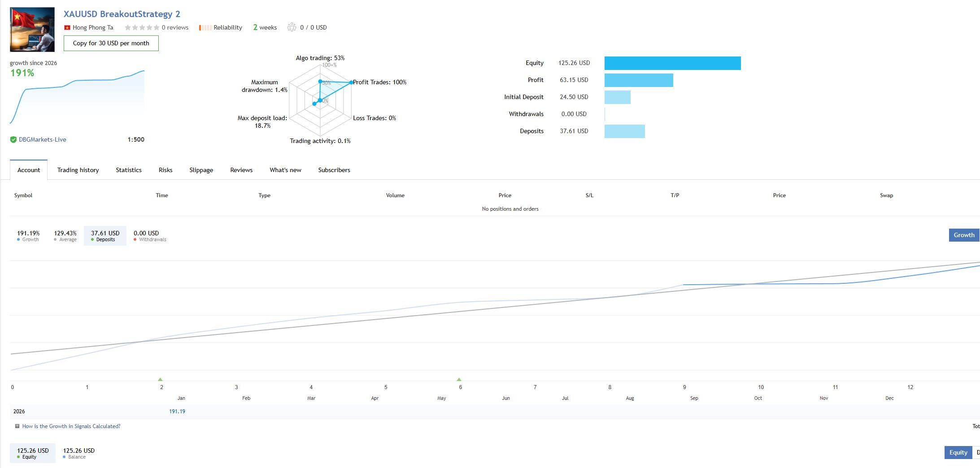Click the 1:500 leverage value

136,139
